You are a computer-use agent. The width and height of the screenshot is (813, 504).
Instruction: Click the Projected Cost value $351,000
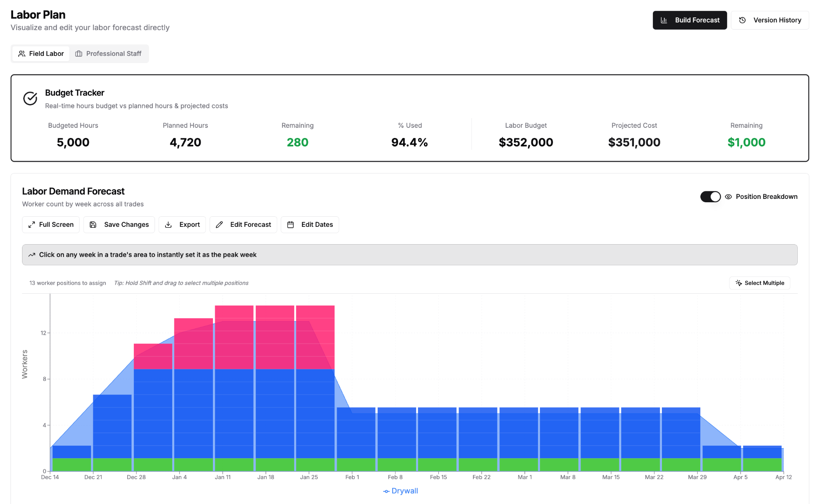pyautogui.click(x=634, y=143)
